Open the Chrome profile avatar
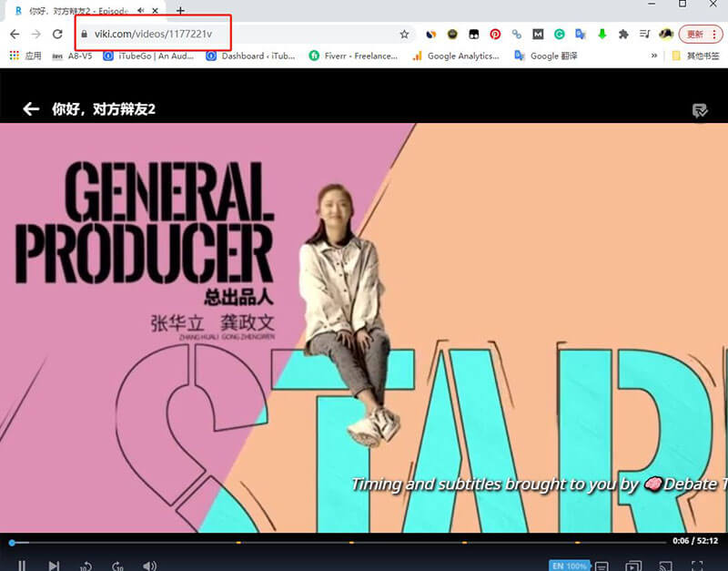 point(666,34)
